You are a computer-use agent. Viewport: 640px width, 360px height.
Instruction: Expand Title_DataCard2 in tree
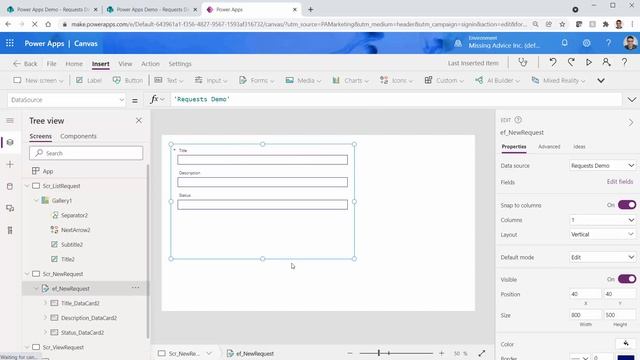click(x=45, y=303)
